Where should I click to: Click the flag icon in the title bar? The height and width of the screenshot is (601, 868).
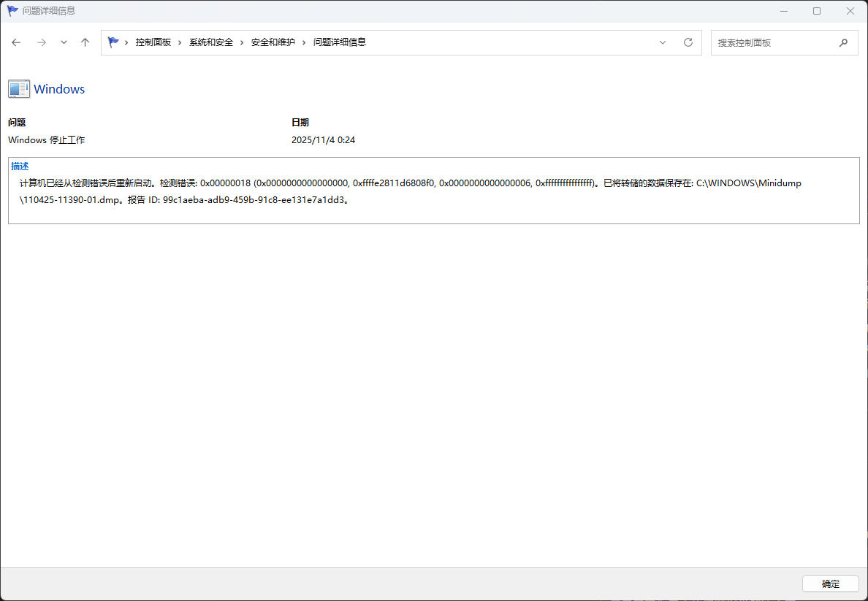[x=12, y=10]
